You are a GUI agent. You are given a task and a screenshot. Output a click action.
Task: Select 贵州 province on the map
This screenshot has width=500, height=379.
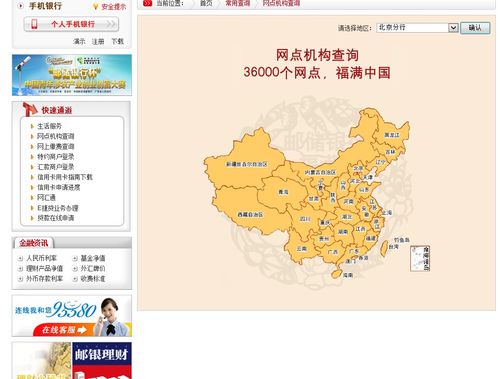click(324, 239)
